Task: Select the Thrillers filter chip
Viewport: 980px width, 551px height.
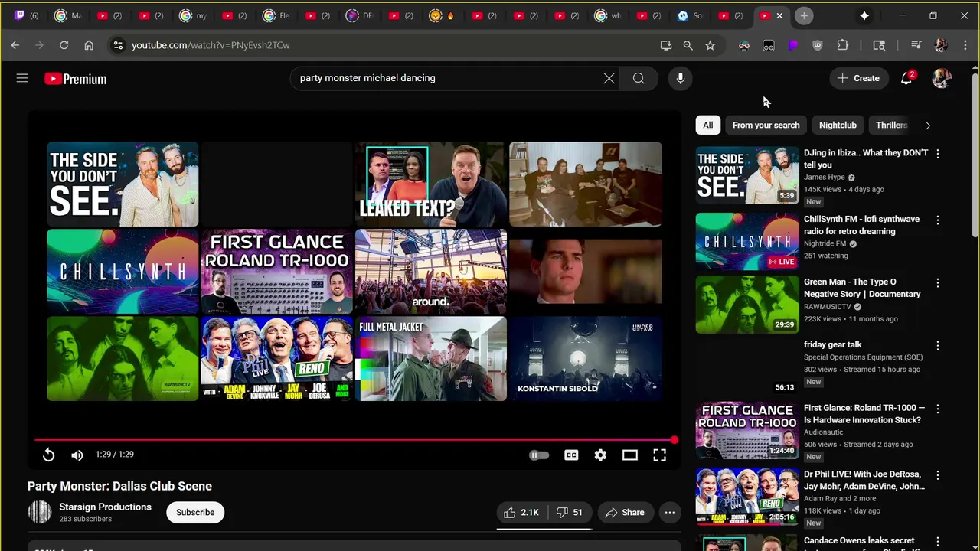Action: pos(891,125)
